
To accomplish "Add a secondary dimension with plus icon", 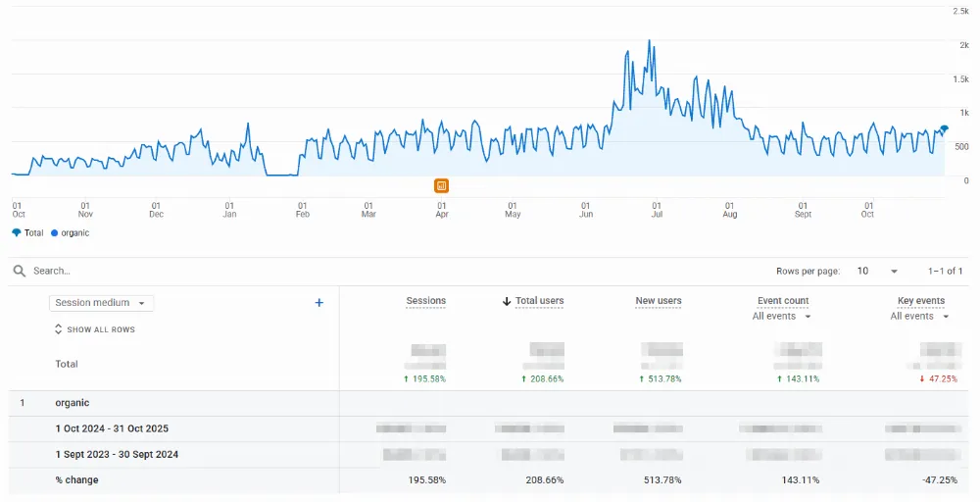I will [x=318, y=303].
